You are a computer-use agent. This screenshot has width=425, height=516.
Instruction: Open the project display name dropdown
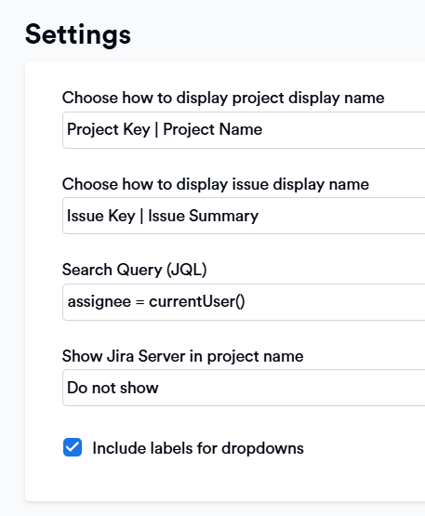[244, 130]
